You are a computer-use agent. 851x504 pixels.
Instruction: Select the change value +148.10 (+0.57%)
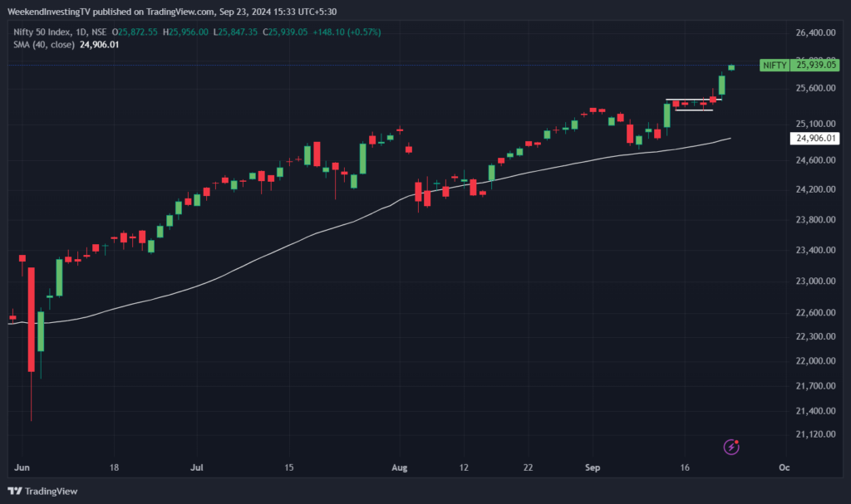[347, 32]
